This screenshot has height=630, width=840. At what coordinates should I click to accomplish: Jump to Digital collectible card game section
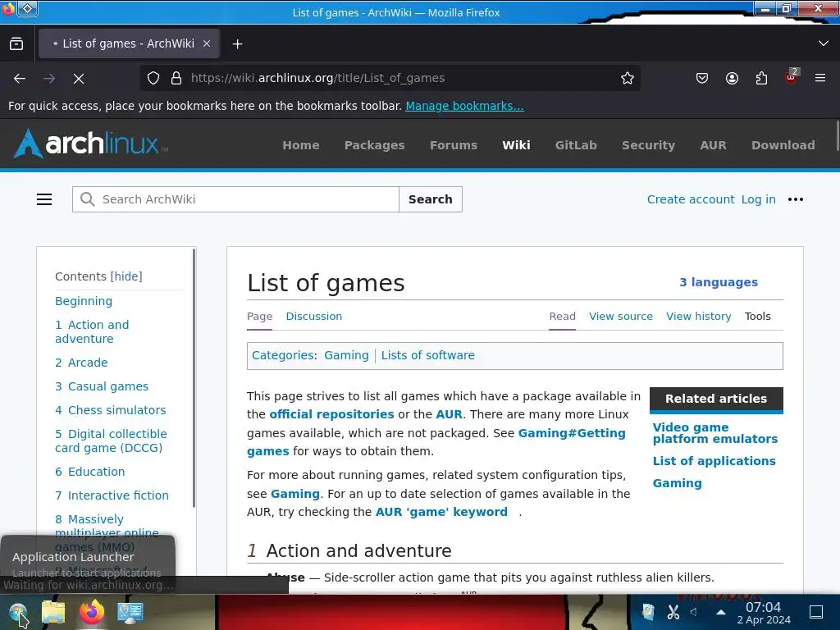pos(111,441)
